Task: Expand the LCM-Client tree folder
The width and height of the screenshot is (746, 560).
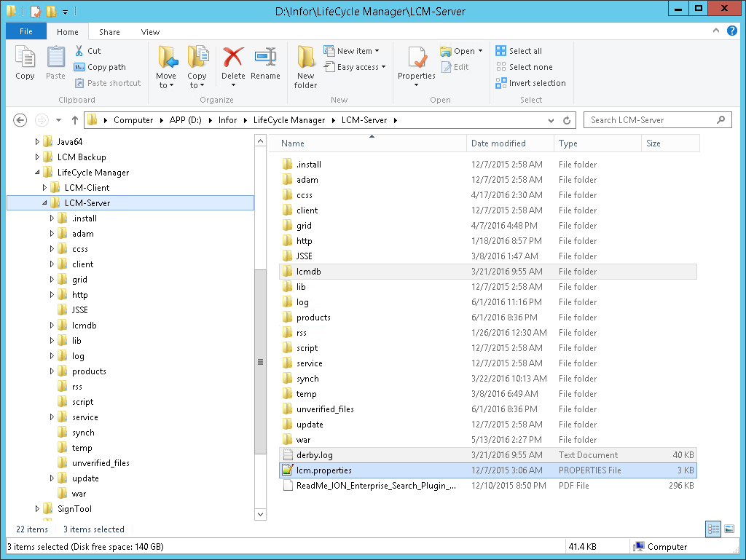Action: tap(44, 188)
